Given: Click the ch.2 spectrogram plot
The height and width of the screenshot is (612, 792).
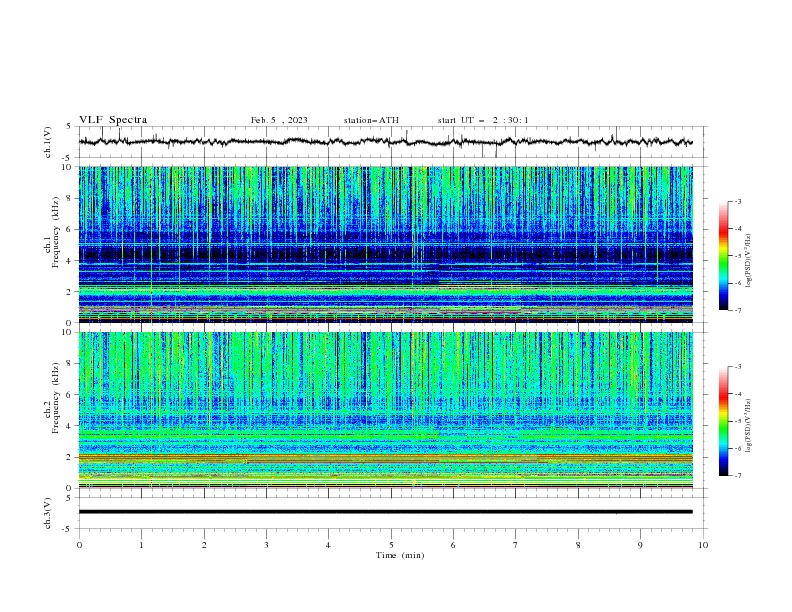Looking at the screenshot, I should coord(386,410).
